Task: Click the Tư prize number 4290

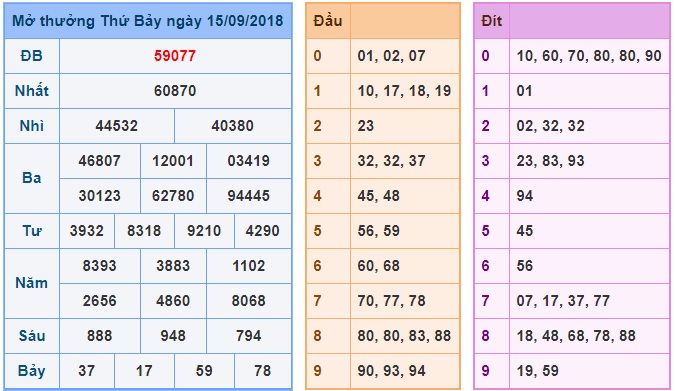Action: [x=263, y=231]
